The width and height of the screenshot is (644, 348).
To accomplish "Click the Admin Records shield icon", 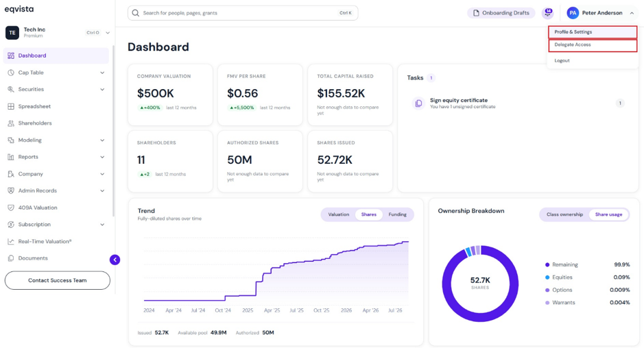I will (11, 191).
